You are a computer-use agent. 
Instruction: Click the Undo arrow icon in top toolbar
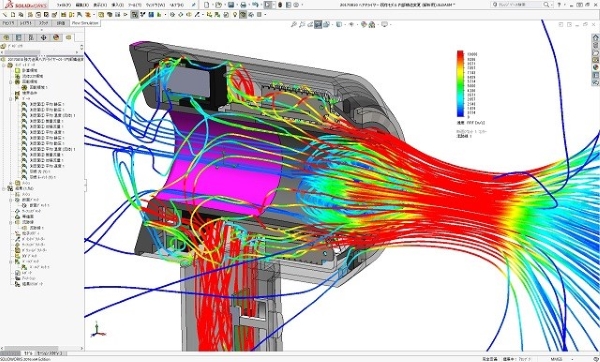click(x=255, y=5)
